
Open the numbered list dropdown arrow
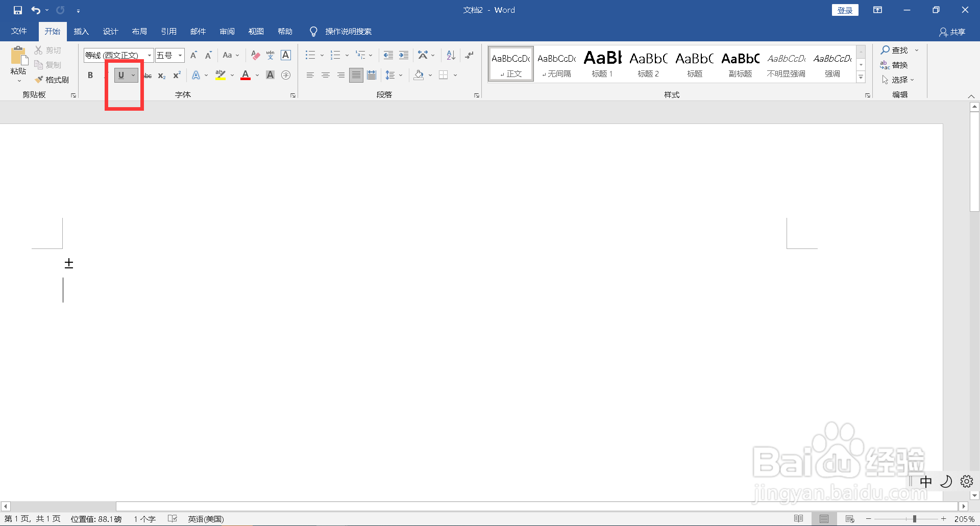(x=347, y=55)
